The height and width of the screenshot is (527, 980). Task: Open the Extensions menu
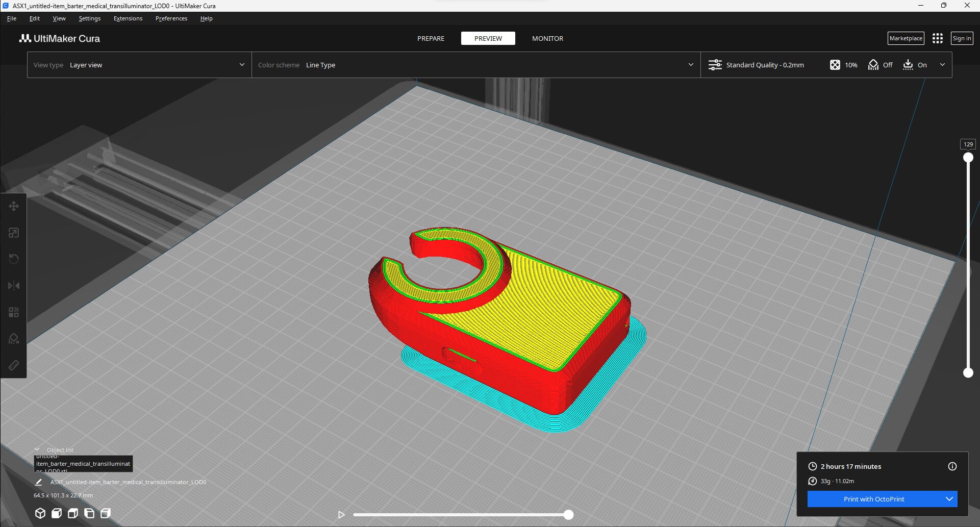click(128, 18)
